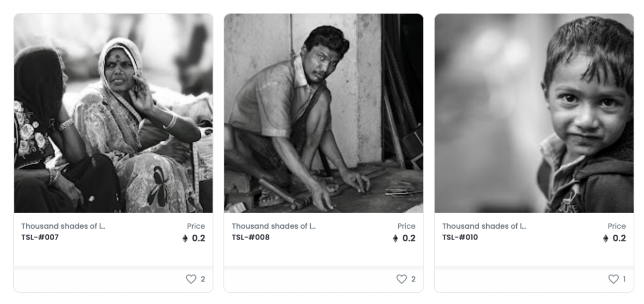This screenshot has width=644, height=304.
Task: Select the TSL-#010 item title
Action: (x=460, y=237)
